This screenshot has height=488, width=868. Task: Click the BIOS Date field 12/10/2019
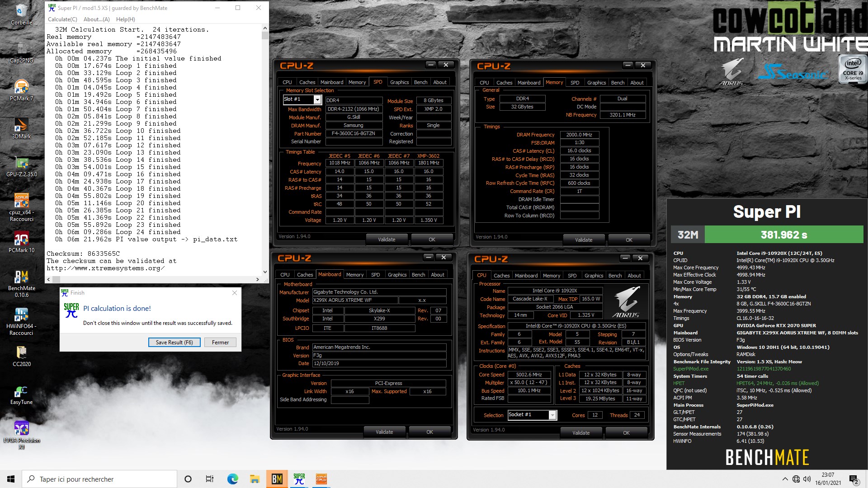pyautogui.click(x=379, y=363)
